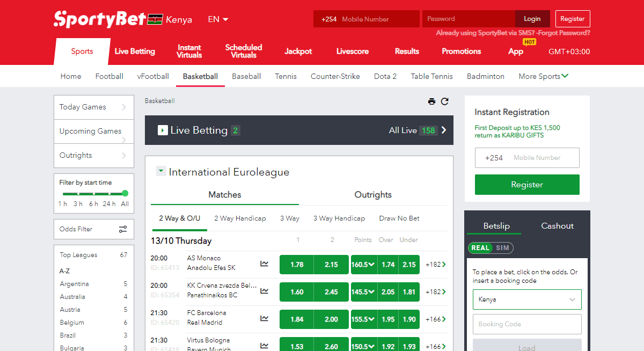Image resolution: width=644 pixels, height=351 pixels.
Task: Collapse International Euroleague section
Action: pos(160,171)
